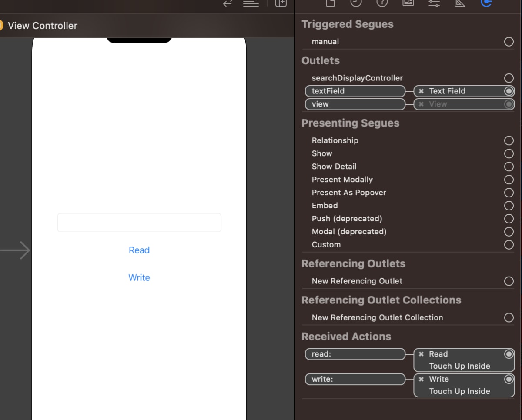Click the View Controller scene title
Image resolution: width=522 pixels, height=420 pixels.
[43, 26]
